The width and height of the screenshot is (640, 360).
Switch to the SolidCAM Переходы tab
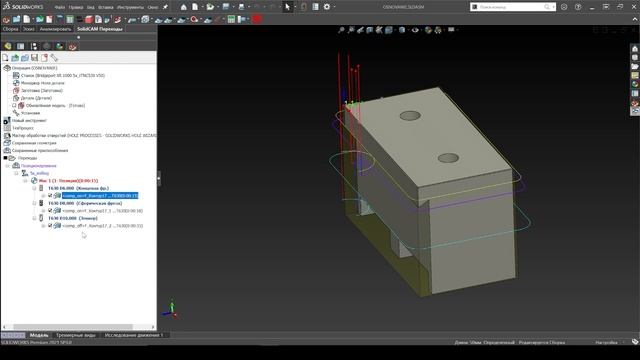point(100,29)
